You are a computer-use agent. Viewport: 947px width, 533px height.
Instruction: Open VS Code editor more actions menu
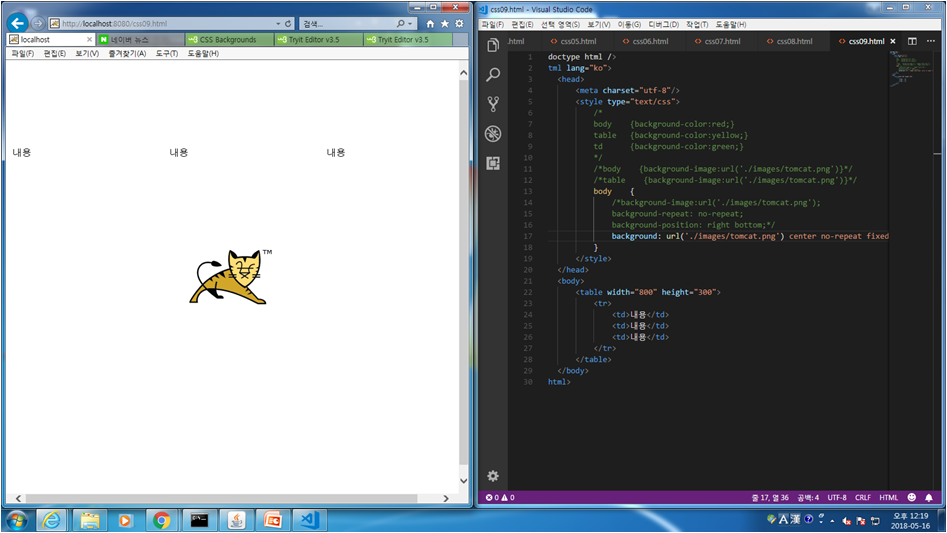pyautogui.click(x=931, y=41)
